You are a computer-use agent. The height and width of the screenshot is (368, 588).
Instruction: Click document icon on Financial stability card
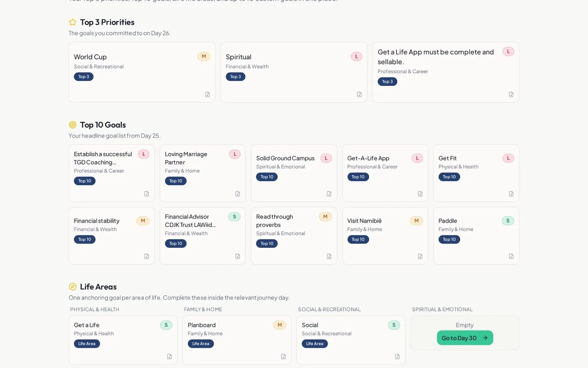pyautogui.click(x=147, y=256)
